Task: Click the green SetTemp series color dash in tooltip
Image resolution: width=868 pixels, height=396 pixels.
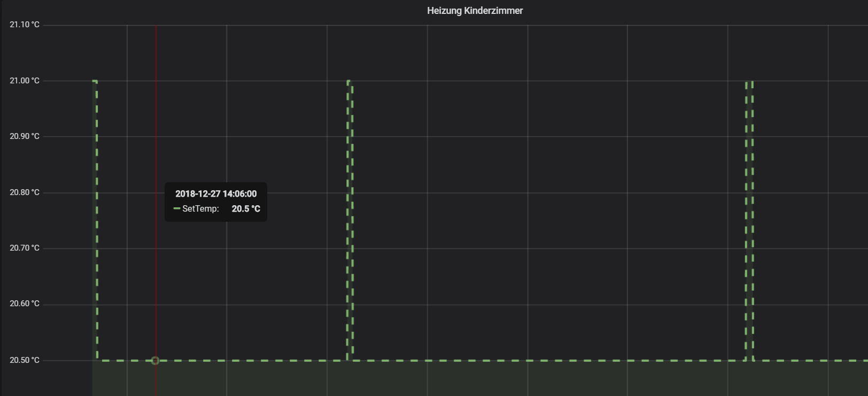Action: pos(177,209)
